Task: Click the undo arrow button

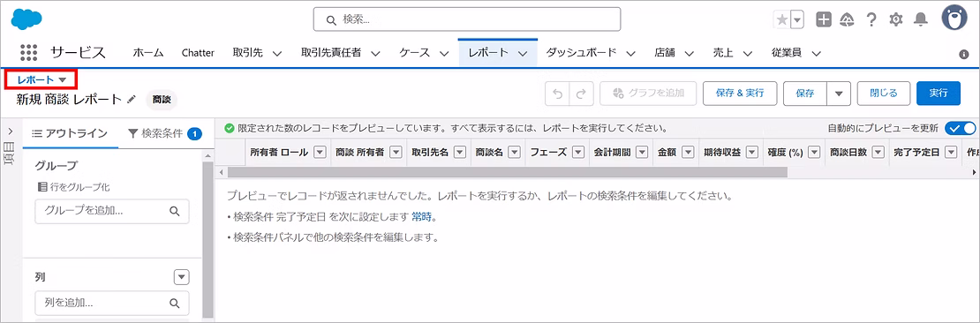Action: (557, 93)
